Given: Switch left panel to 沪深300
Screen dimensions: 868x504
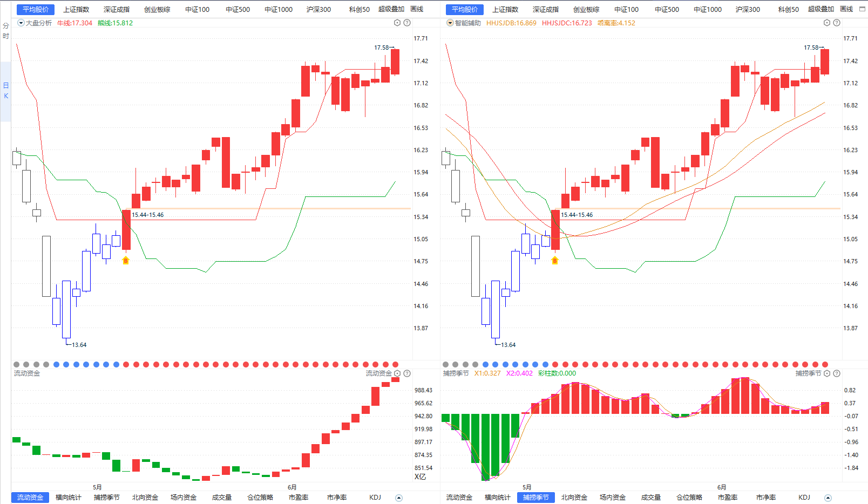Looking at the screenshot, I should pyautogui.click(x=318, y=10).
